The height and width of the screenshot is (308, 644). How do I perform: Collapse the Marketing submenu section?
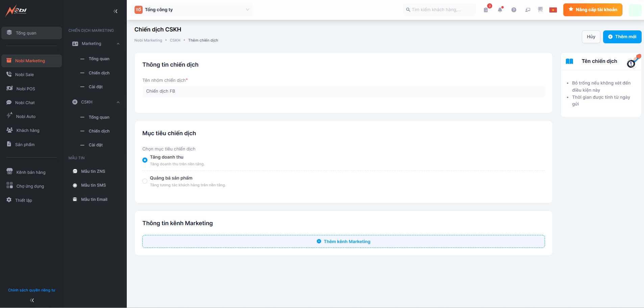click(x=118, y=44)
